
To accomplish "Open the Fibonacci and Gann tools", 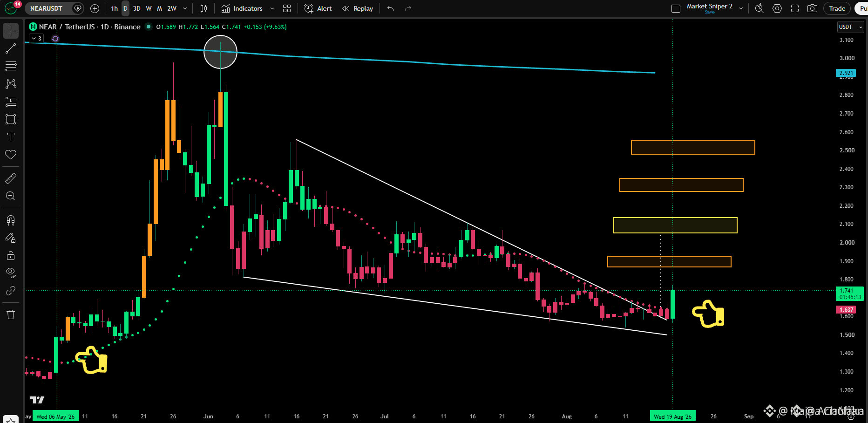I will pyautogui.click(x=11, y=66).
